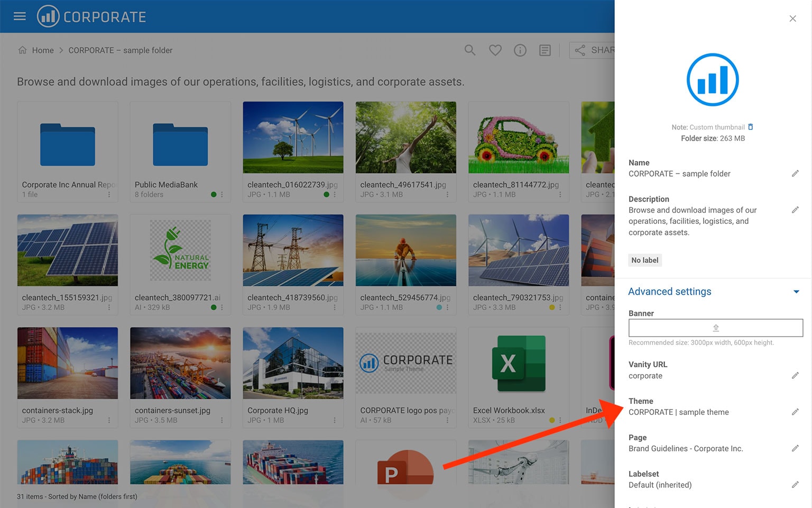
Task: Delete the custom thumbnail via trash icon
Action: click(x=751, y=127)
